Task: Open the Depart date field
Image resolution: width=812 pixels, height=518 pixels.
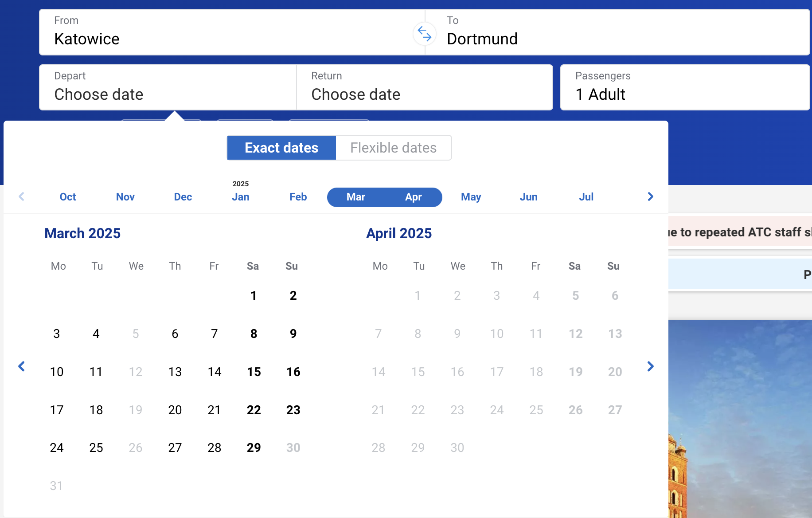Action: tap(168, 87)
